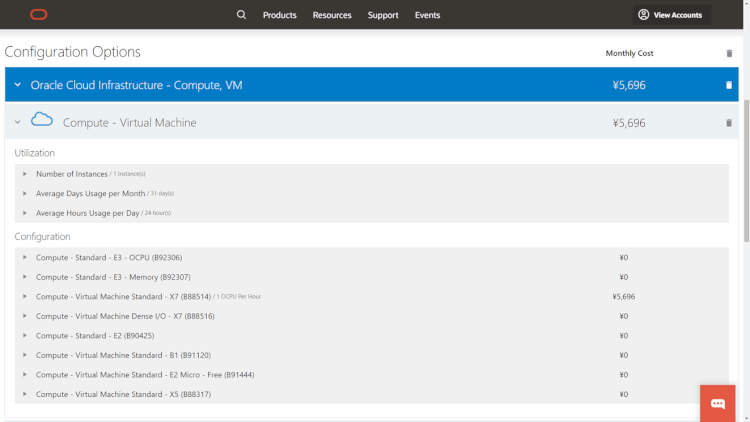Open the Products menu
The image size is (750, 422).
coord(280,15)
